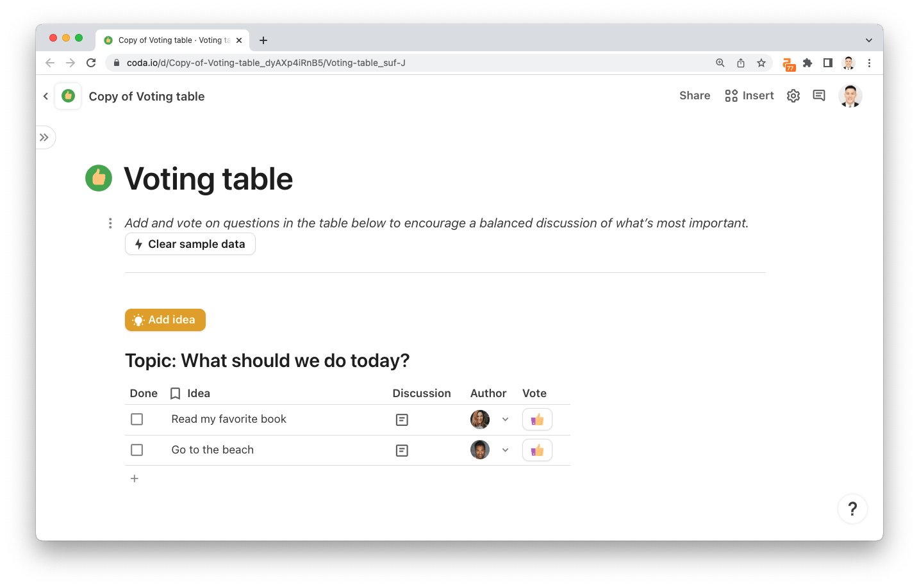Viewport: 919px width, 588px height.
Task: Open the discussion canvas for 'Go to the beach'
Action: [x=402, y=450]
